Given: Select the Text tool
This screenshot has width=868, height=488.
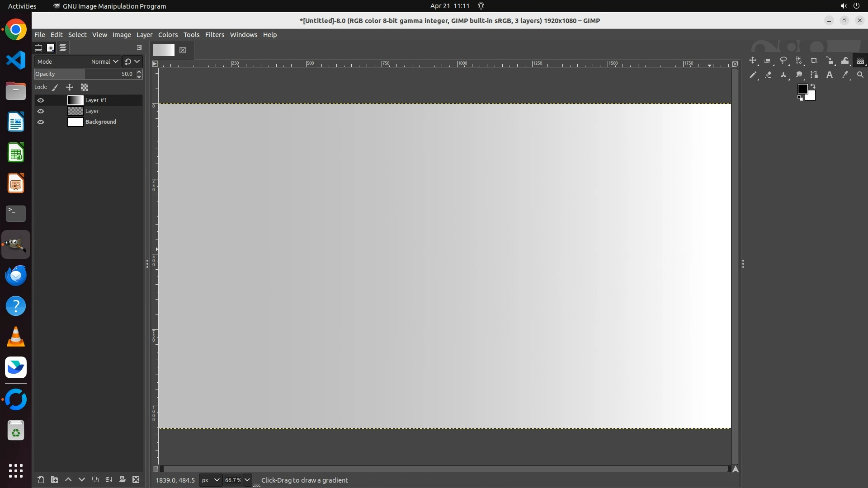Looking at the screenshot, I should [x=830, y=75].
